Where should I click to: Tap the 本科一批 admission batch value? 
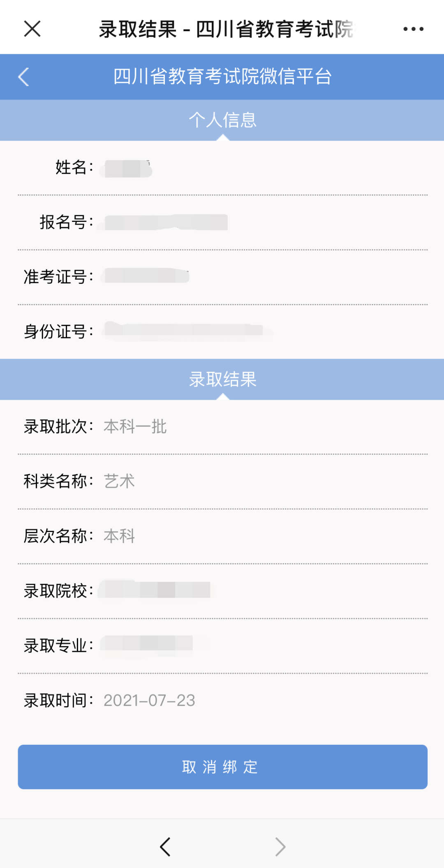click(x=135, y=427)
